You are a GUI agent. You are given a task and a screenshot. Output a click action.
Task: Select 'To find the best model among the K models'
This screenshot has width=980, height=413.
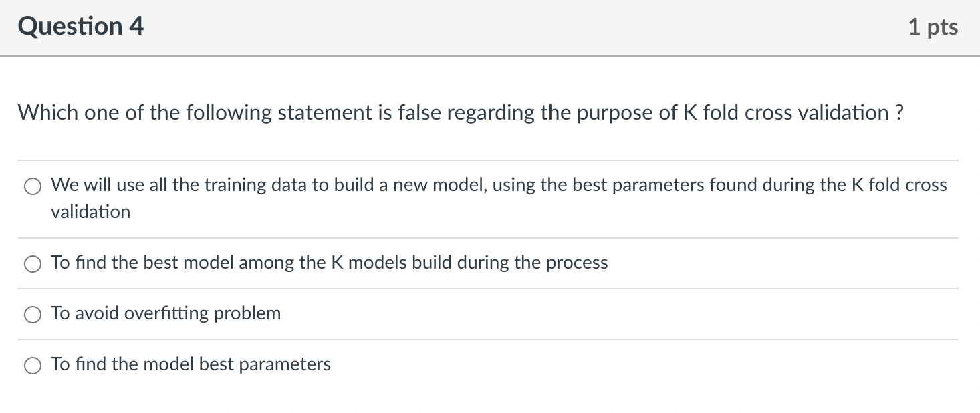coord(31,263)
